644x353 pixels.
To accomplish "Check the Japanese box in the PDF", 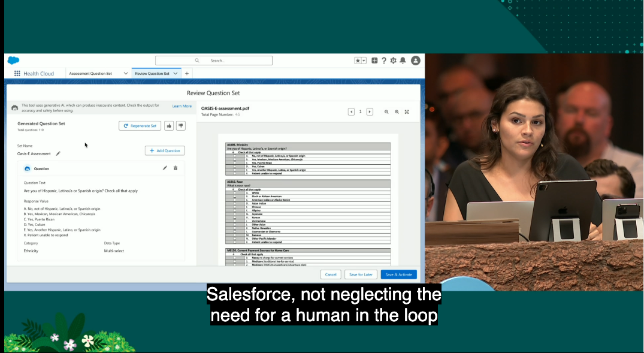I will point(235,214).
